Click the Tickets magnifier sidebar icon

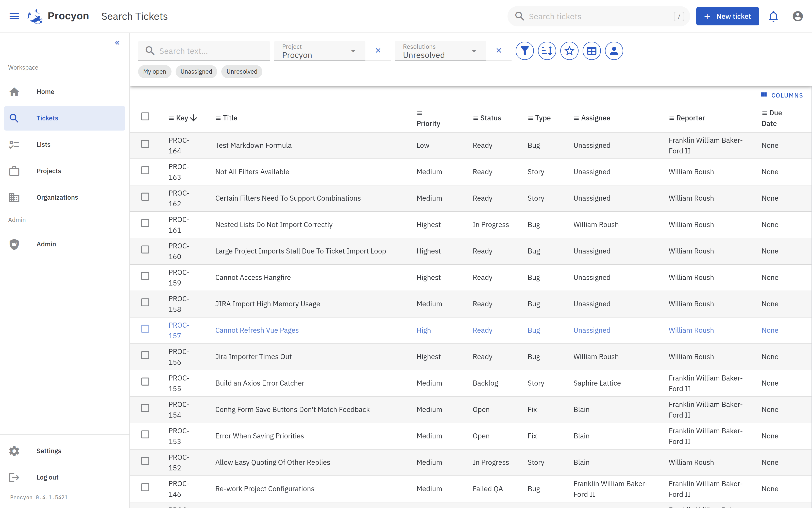[x=14, y=118]
